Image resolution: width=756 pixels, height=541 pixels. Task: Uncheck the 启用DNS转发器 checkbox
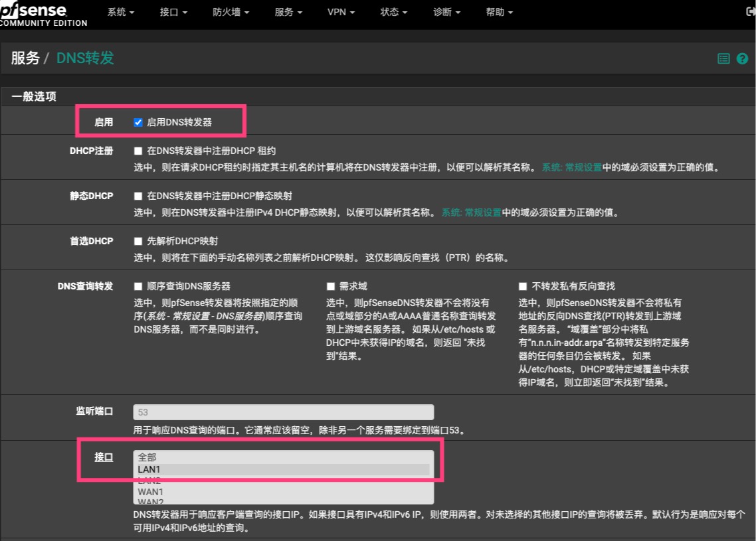point(138,122)
